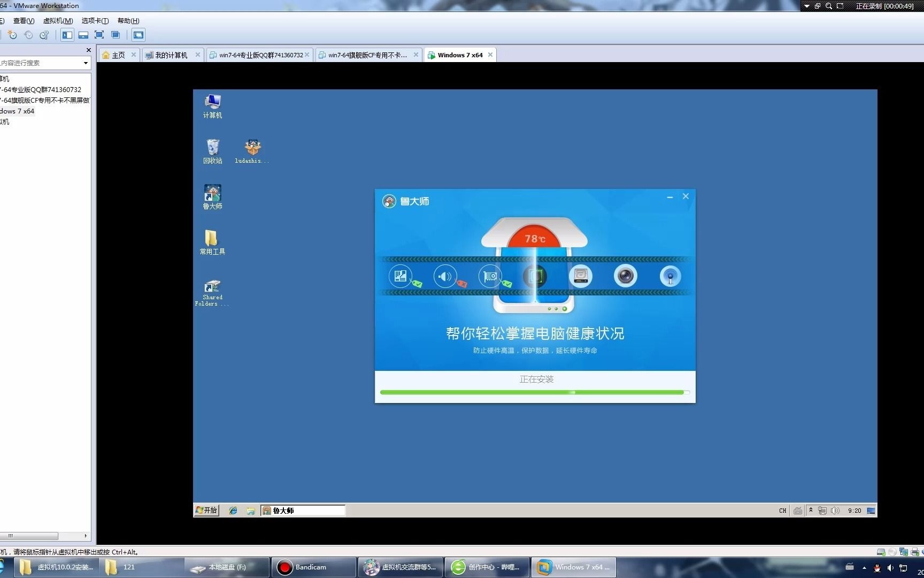Select the Shared Folders desktop shortcut
This screenshot has height=578, width=924.
(212, 293)
